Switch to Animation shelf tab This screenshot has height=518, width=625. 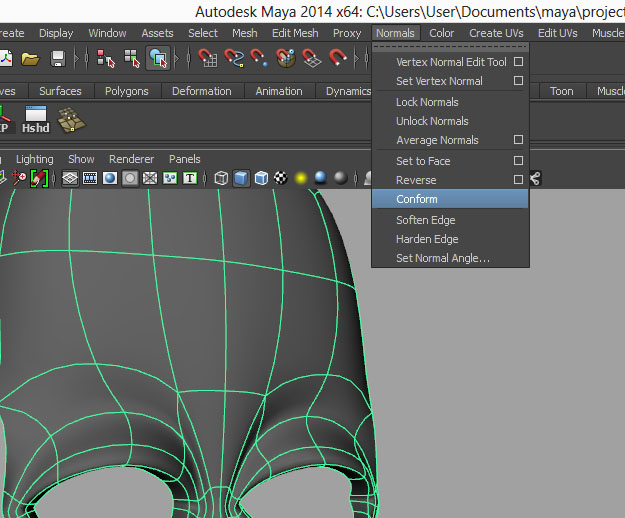(x=279, y=91)
